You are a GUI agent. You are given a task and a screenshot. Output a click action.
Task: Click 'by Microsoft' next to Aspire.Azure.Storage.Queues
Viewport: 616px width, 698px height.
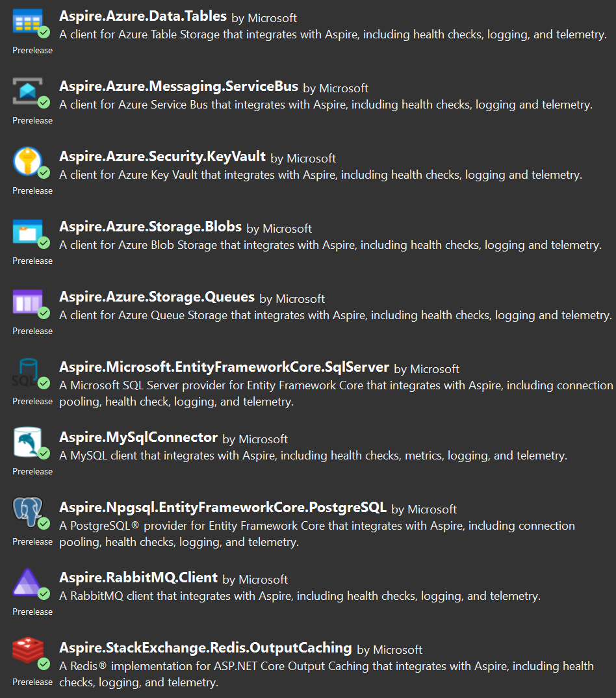point(292,299)
